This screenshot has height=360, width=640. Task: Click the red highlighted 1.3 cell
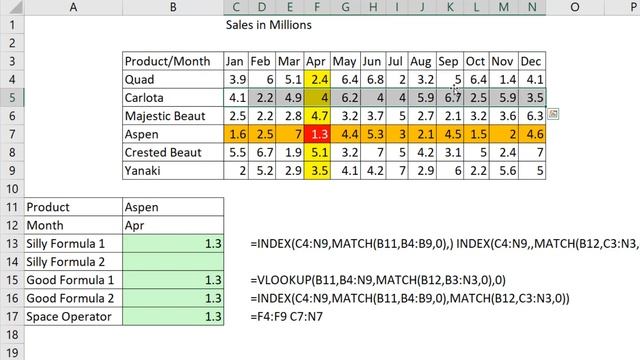[x=317, y=134]
